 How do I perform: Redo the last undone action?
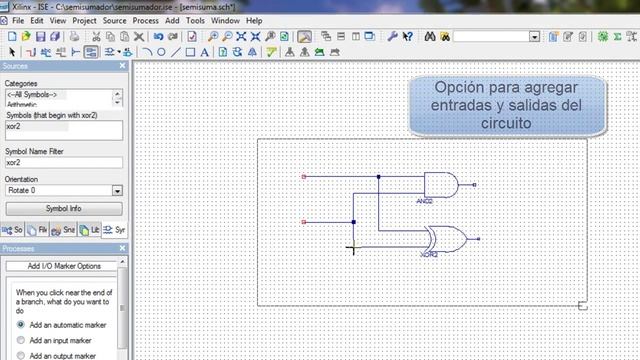click(x=173, y=37)
